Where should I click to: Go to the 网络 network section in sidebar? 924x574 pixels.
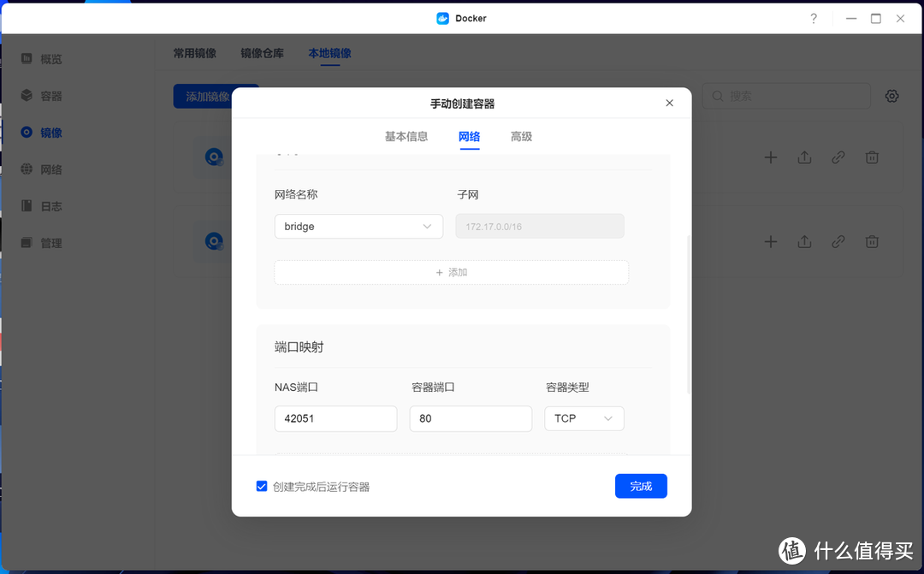pos(40,169)
